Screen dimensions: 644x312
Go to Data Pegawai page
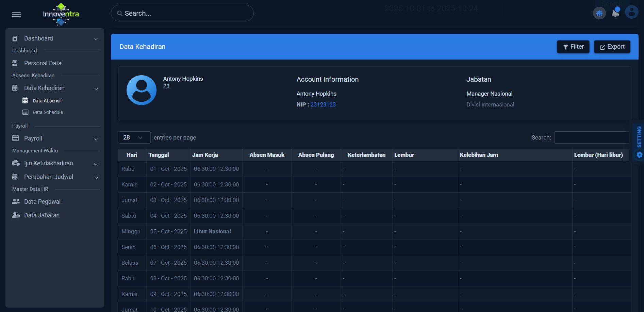coord(42,202)
